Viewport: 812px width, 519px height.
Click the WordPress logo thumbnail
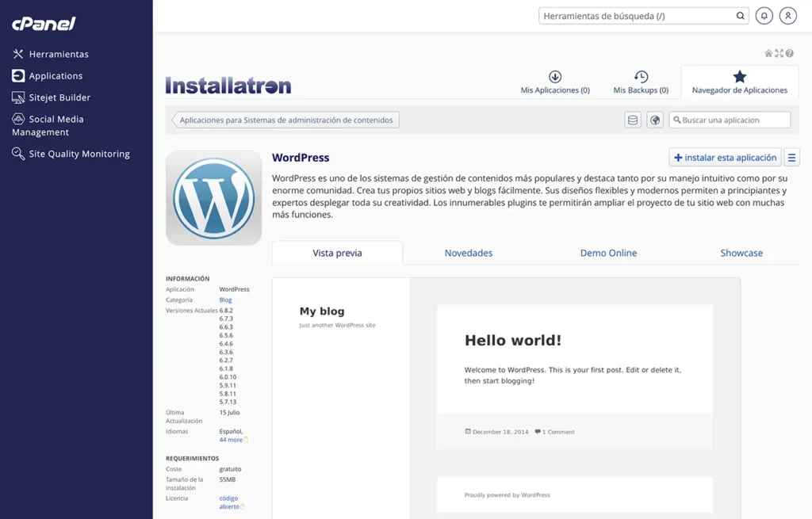(213, 197)
